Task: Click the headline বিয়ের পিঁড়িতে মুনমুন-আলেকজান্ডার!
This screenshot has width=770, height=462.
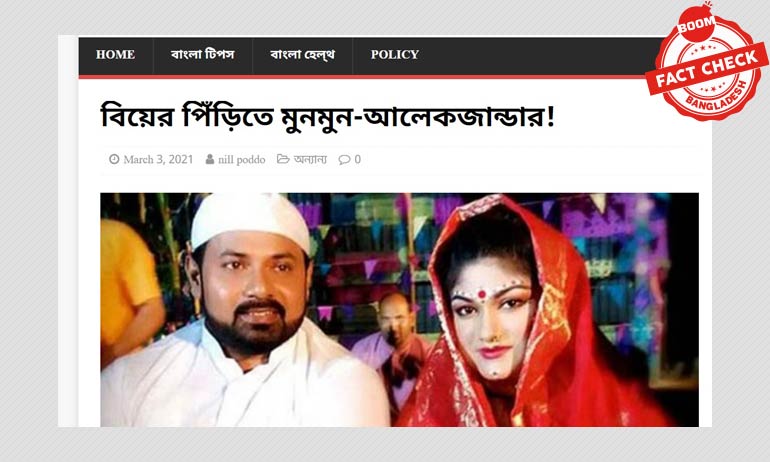Action: click(328, 116)
